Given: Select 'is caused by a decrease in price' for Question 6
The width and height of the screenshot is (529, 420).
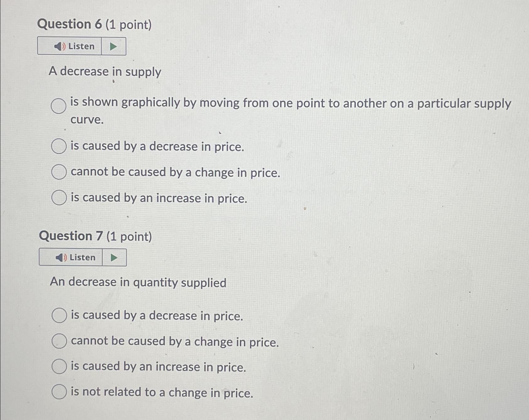Looking at the screenshot, I should point(58,147).
